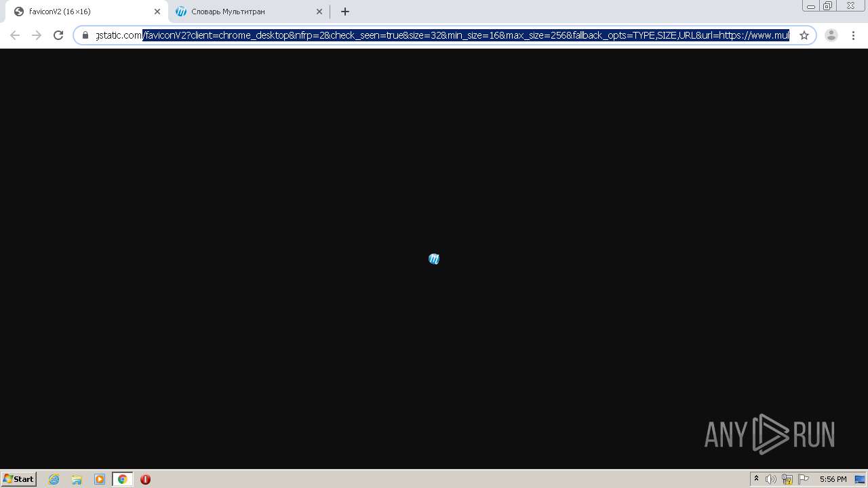This screenshot has height=488, width=868.
Task: Launch Internet Explorer from the taskbar
Action: [54, 479]
